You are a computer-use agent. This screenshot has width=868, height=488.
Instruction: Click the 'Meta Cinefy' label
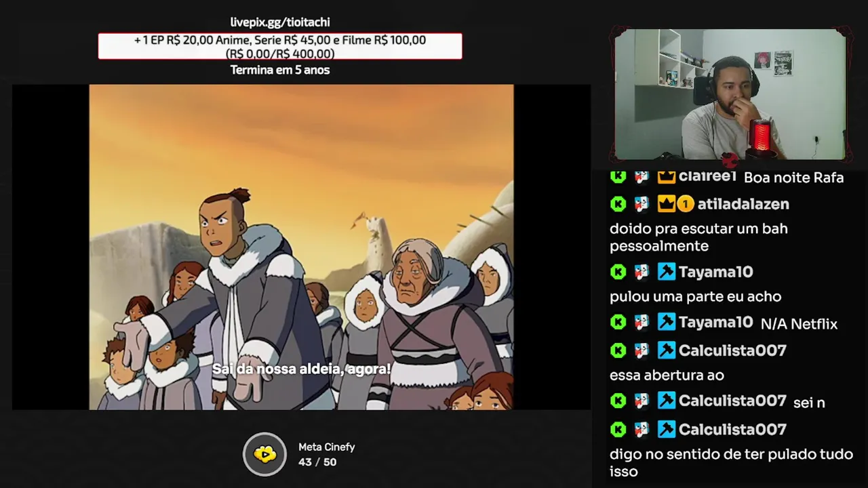tap(327, 447)
